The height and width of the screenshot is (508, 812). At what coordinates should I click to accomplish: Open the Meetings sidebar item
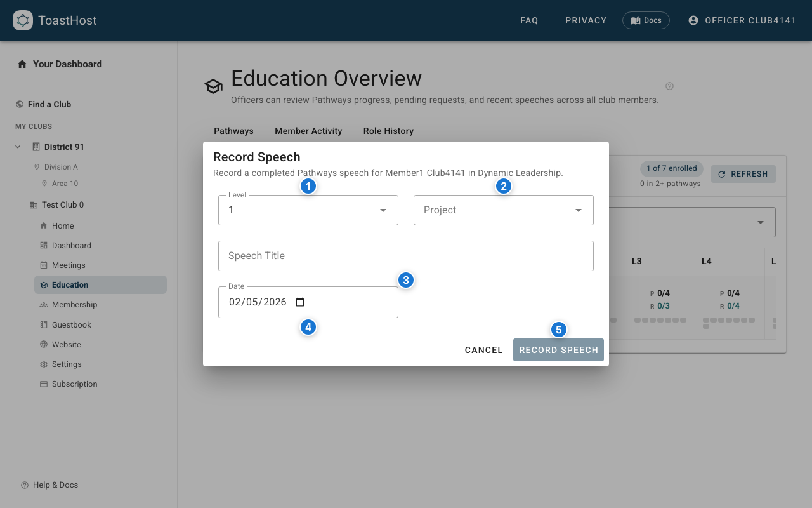pos(100,265)
